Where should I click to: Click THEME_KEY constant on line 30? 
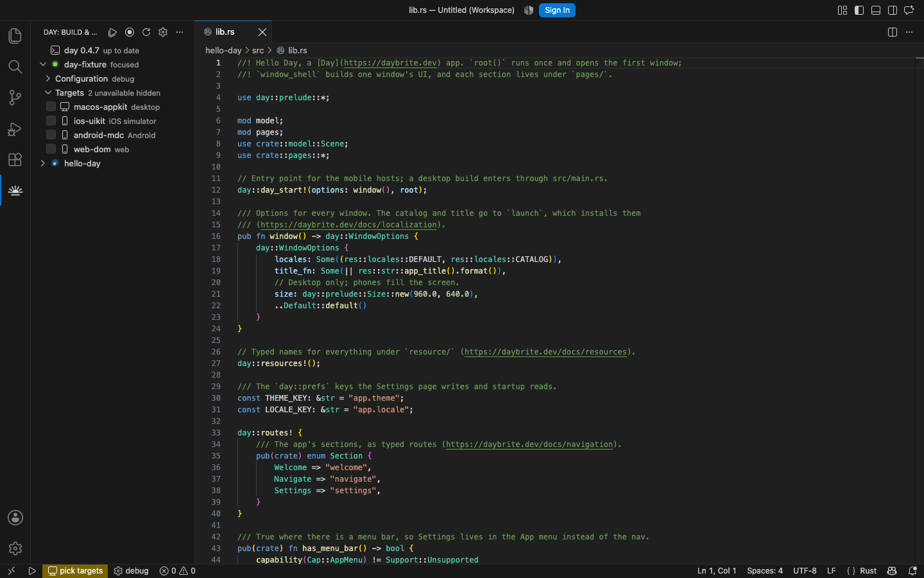[x=288, y=398]
